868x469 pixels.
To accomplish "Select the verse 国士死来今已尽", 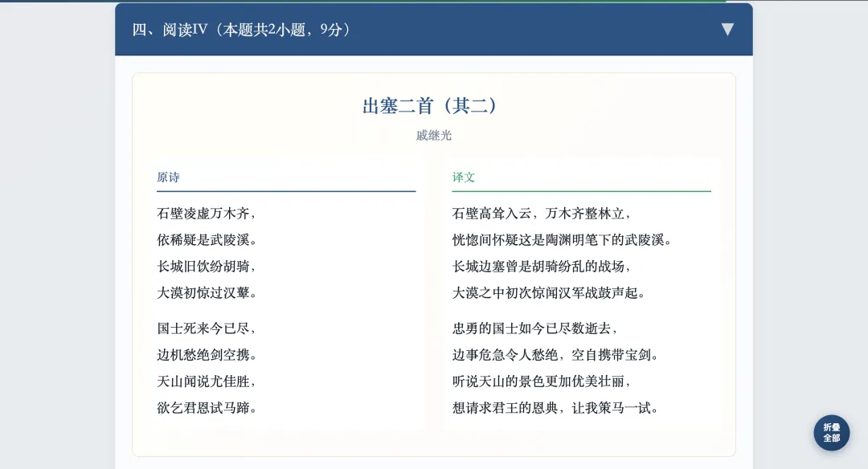I will 207,330.
